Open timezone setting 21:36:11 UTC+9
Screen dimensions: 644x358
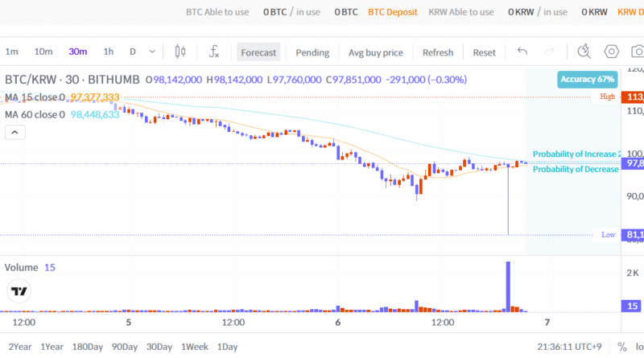pos(569,347)
